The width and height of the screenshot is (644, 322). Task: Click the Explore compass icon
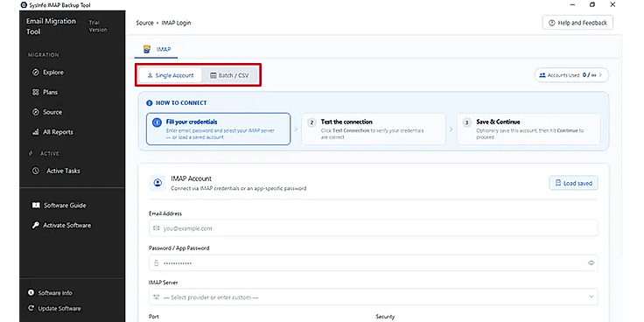point(35,73)
